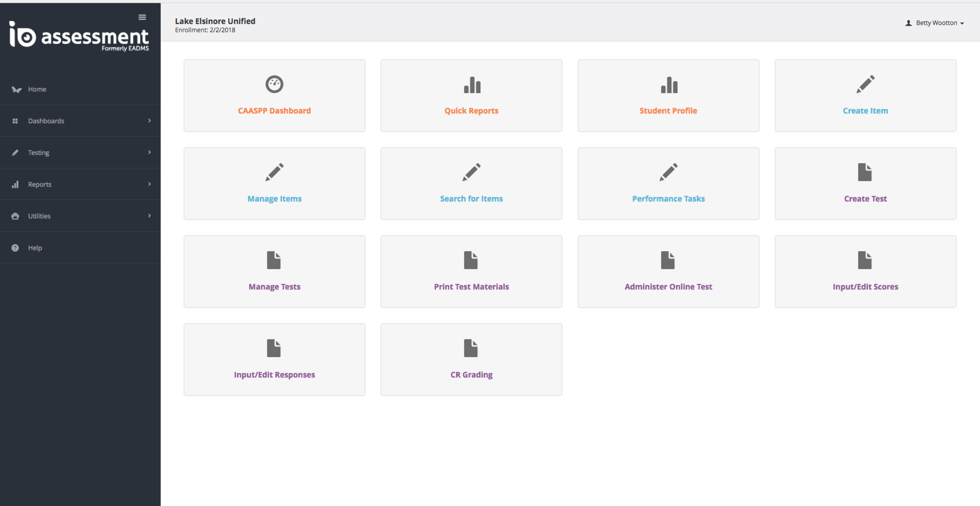Open the Input/Edit Scores tile
Image resolution: width=980 pixels, height=506 pixels.
865,272
